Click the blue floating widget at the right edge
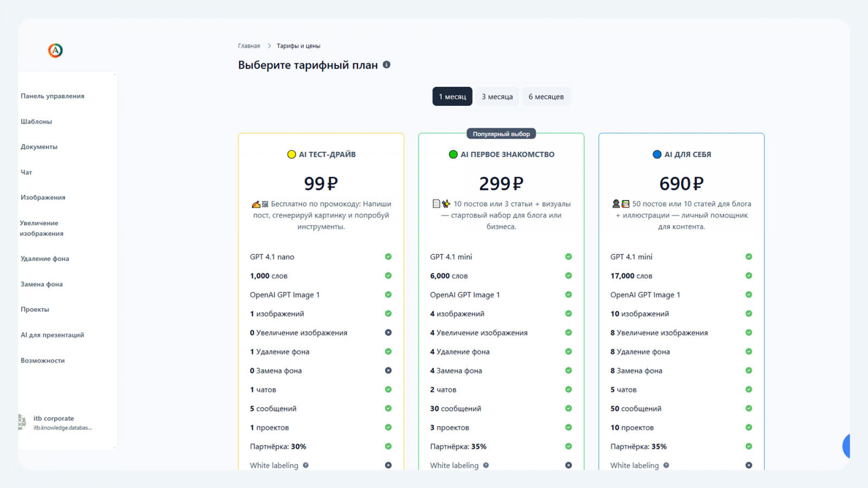868x488 pixels. [x=846, y=446]
